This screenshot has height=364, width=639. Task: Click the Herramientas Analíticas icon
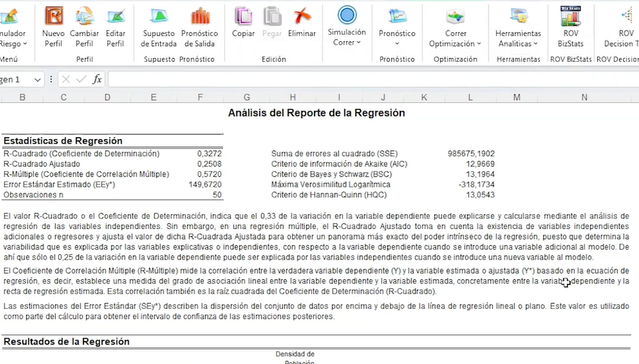519,16
